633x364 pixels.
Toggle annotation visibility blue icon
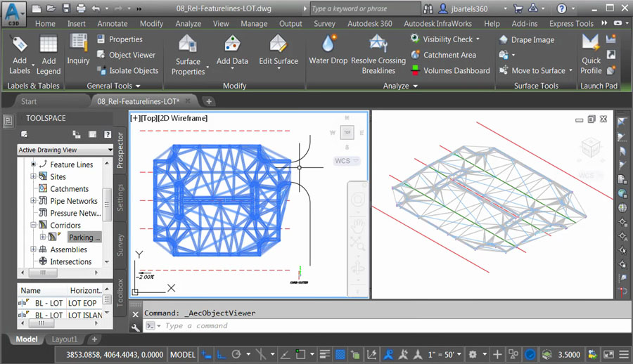pos(388,355)
